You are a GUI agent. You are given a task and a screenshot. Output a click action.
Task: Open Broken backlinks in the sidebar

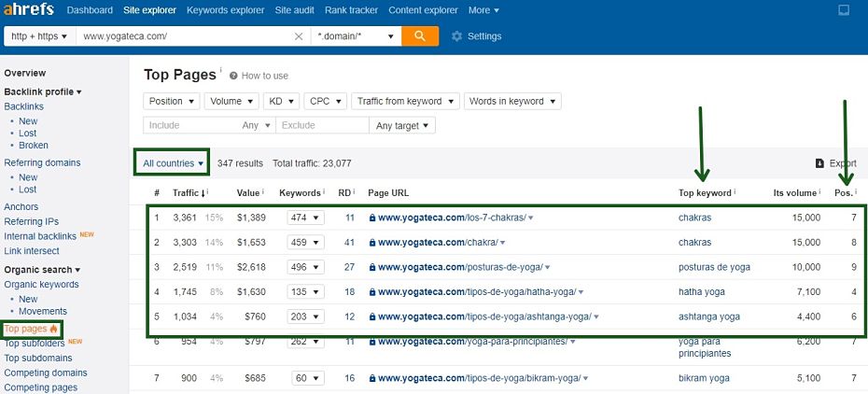[34, 145]
